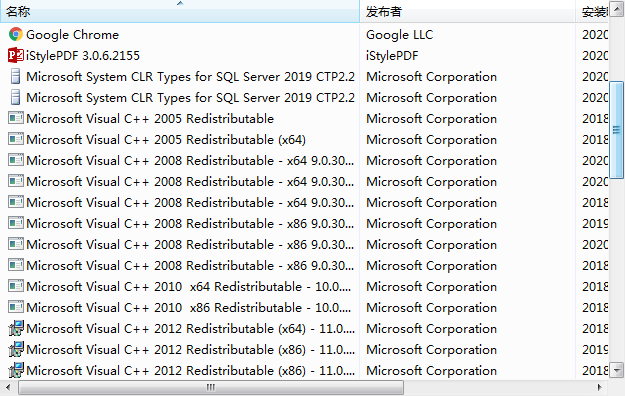Click install date 2018 in 2012 (x64) row
625x396 pixels.
tap(595, 329)
